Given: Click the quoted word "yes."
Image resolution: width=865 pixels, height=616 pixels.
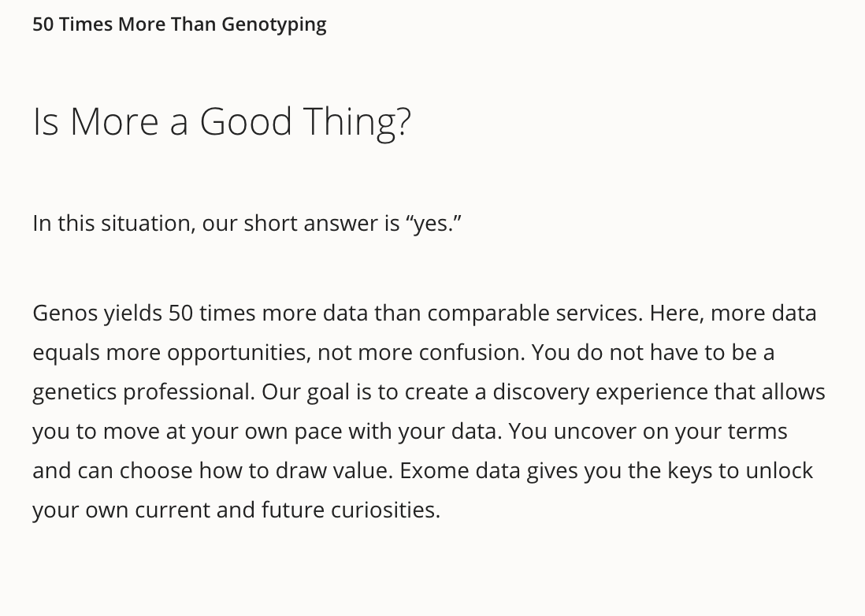Looking at the screenshot, I should pos(434,224).
